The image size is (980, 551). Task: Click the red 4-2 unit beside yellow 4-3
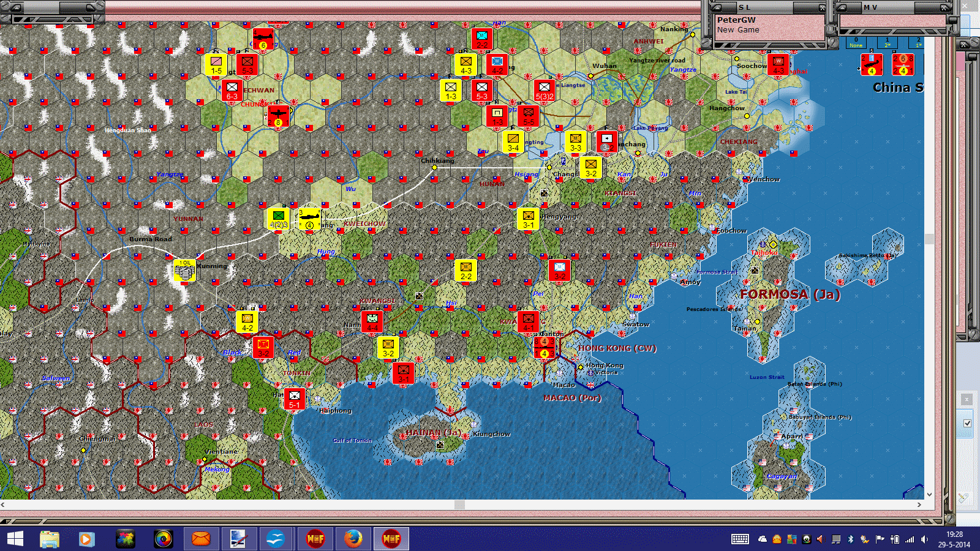(x=497, y=64)
